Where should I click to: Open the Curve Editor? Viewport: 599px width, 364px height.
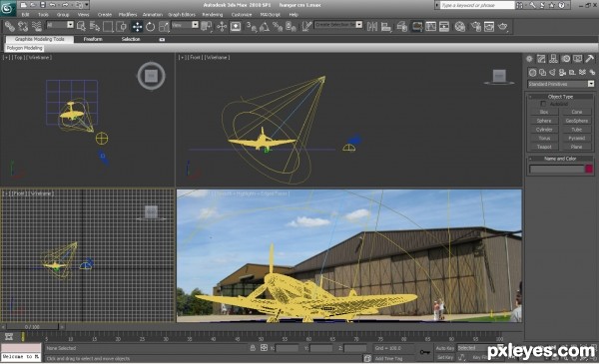tap(430, 26)
